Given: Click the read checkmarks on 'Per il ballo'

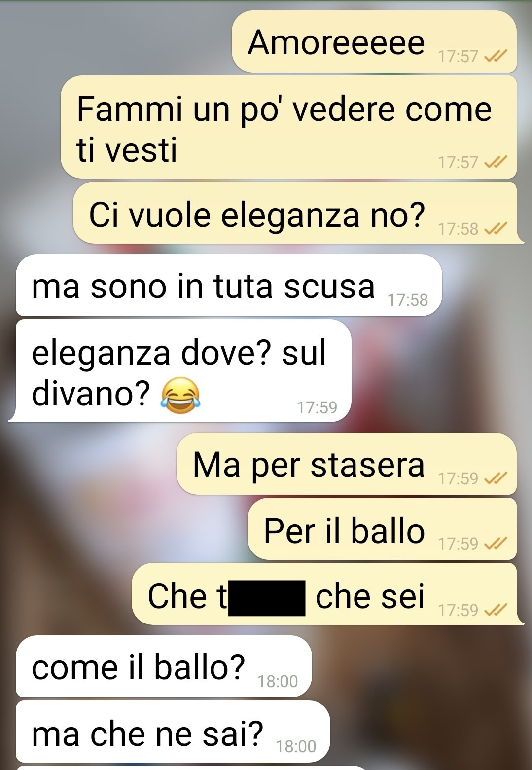Looking at the screenshot, I should point(494,543).
